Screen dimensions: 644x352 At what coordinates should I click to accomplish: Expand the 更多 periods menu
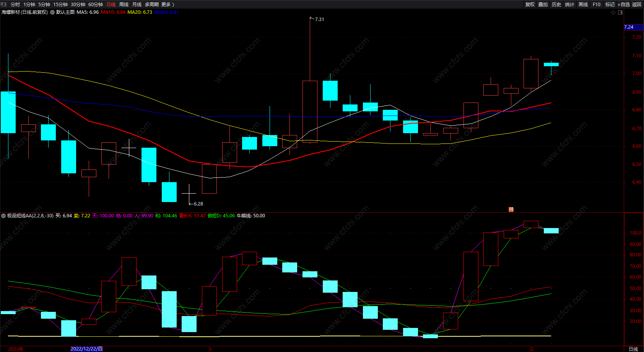pos(168,5)
